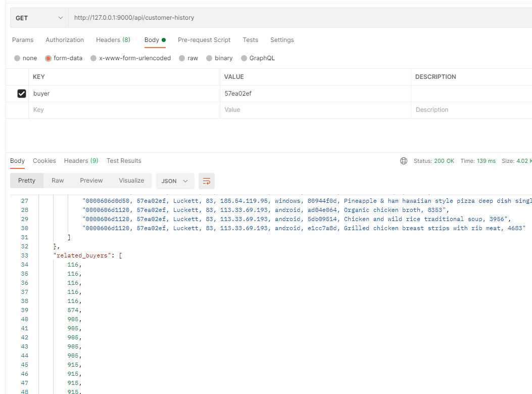The height and width of the screenshot is (394, 532).
Task: Click the globe network information icon
Action: click(403, 160)
